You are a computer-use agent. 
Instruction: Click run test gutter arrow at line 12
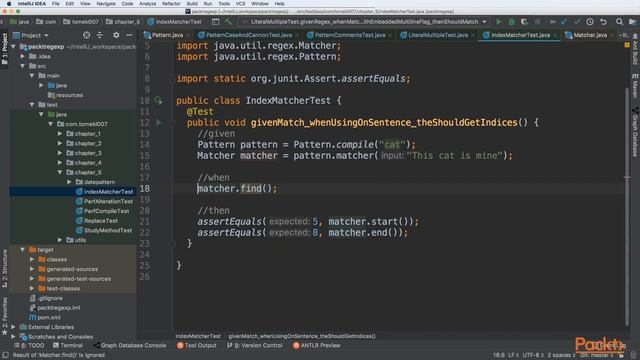pos(158,122)
